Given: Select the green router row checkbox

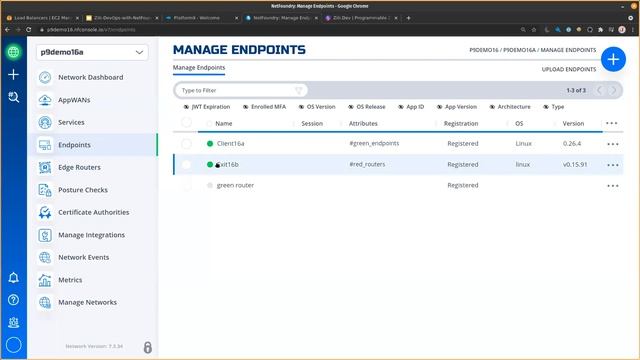Looking at the screenshot, I should (187, 185).
